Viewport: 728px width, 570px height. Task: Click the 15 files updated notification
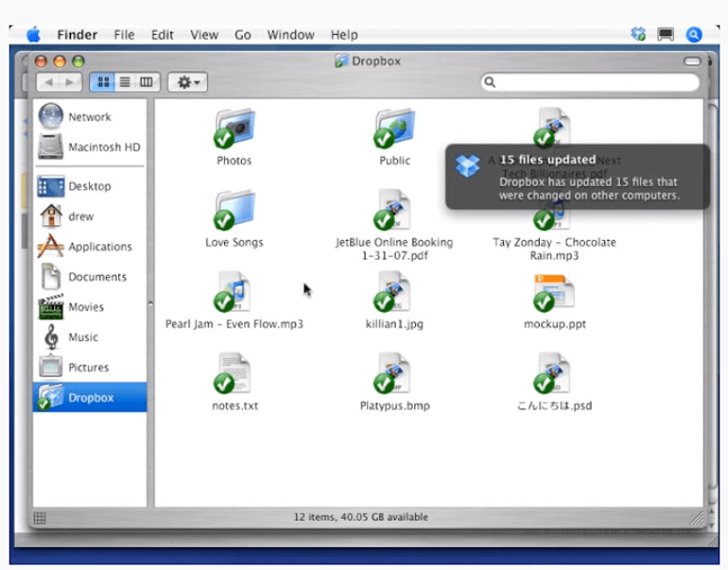point(577,177)
